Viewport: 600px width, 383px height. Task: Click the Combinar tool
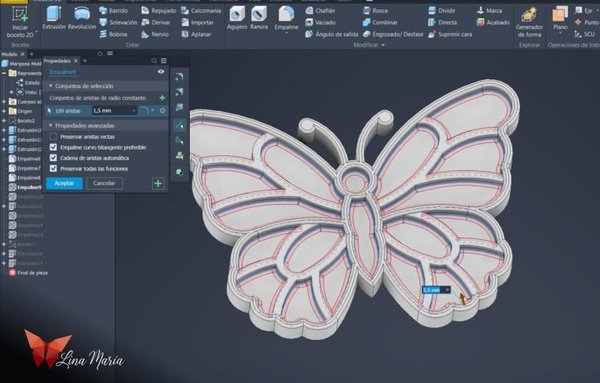[x=380, y=23]
